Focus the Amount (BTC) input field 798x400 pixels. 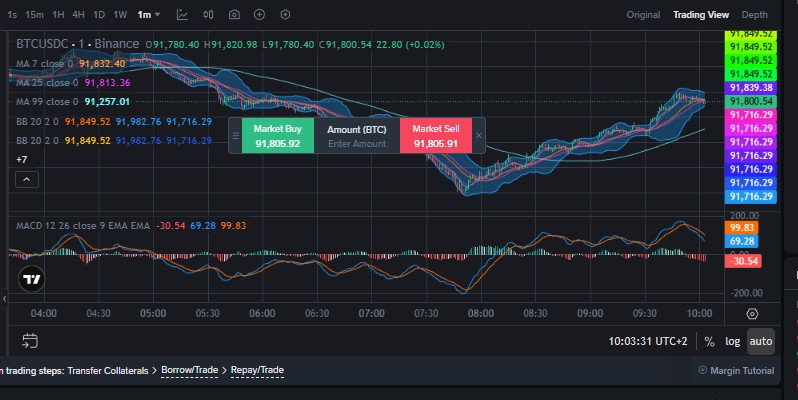[357, 144]
